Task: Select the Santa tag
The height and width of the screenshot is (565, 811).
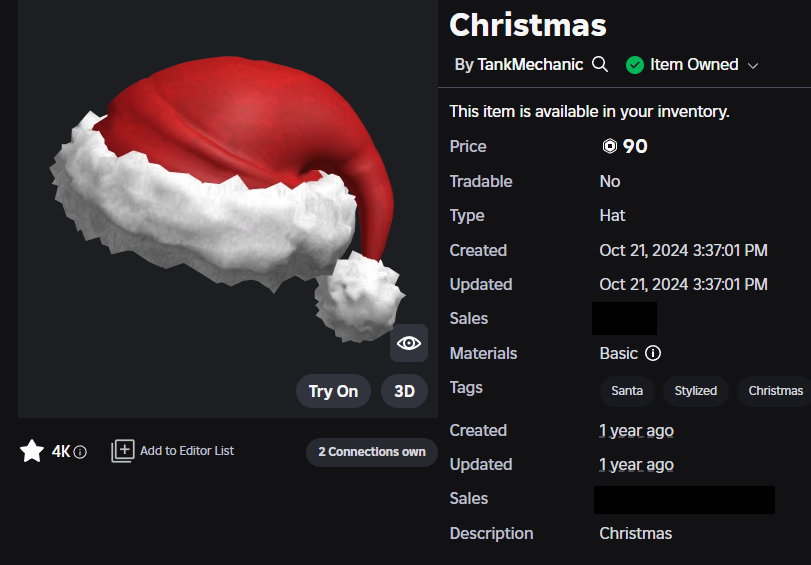Action: (627, 391)
